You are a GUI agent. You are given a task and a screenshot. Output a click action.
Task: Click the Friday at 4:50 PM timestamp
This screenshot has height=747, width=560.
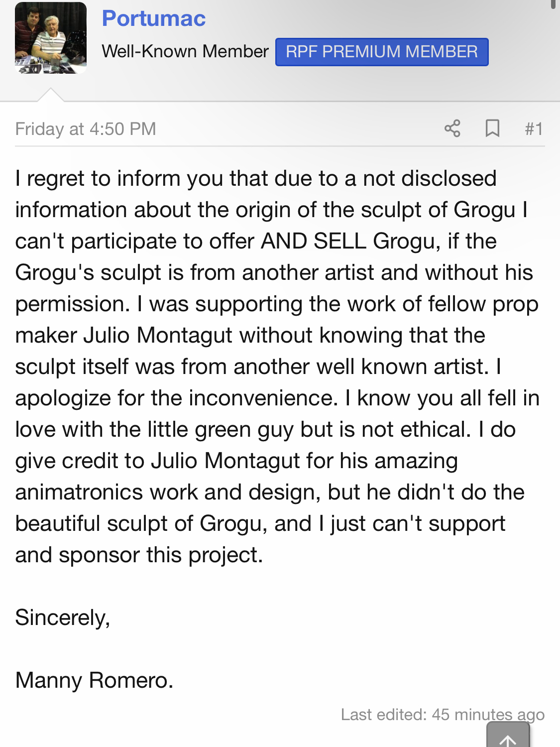pyautogui.click(x=86, y=129)
